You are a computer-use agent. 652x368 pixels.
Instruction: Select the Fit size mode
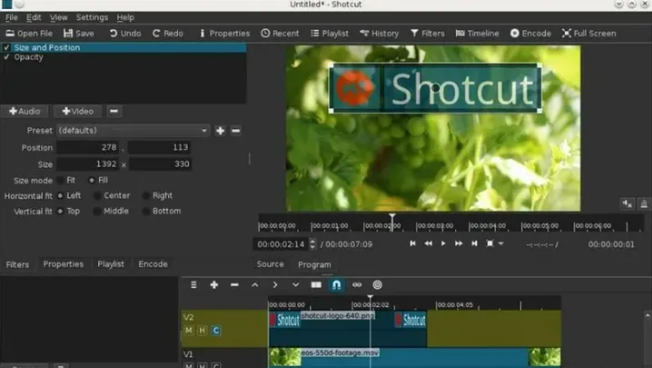[x=67, y=180]
